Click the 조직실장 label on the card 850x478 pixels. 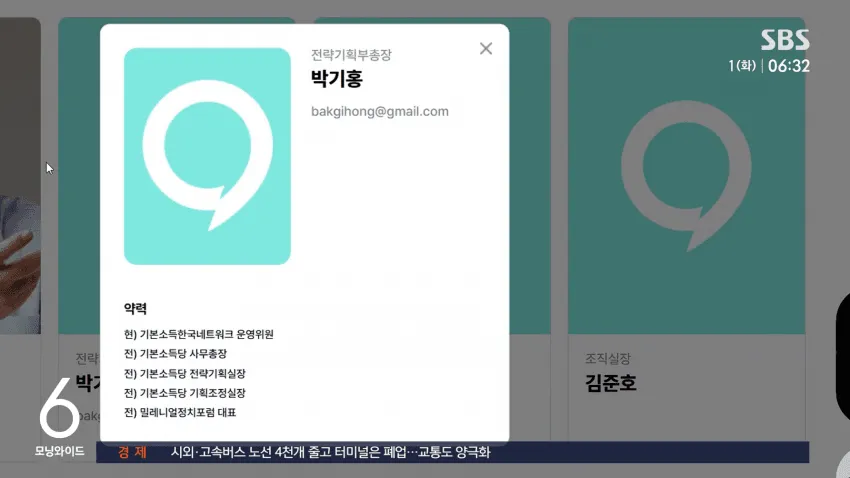coord(608,358)
